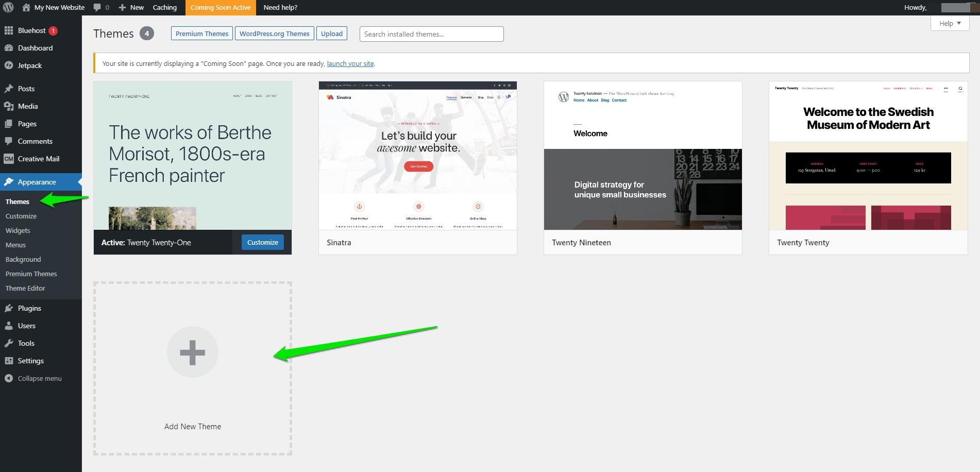Viewport: 980px width, 472px height.
Task: Open comment notifications in top bar
Action: click(x=102, y=7)
